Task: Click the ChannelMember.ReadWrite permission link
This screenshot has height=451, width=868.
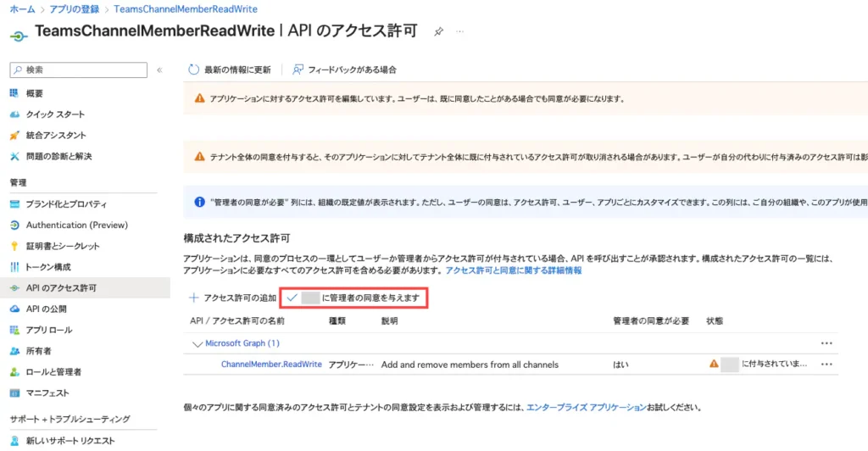Action: 271,365
